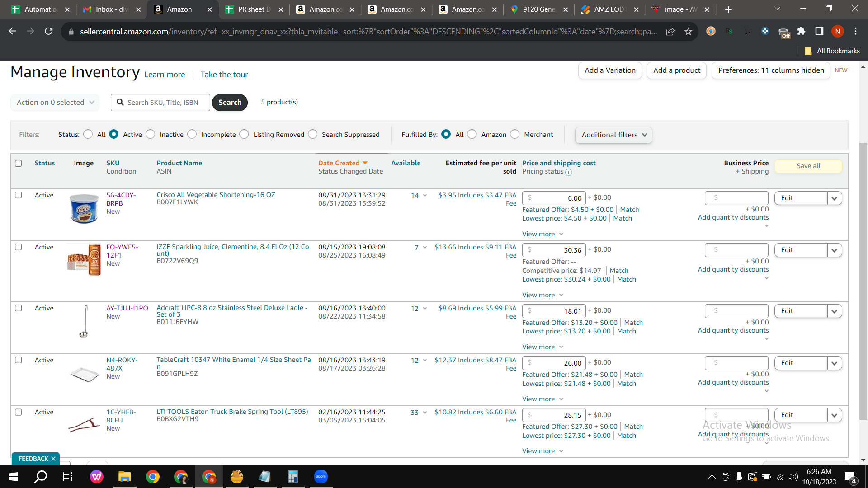This screenshot has height=488, width=868.
Task: Reload the Seller Central page
Action: [x=49, y=31]
